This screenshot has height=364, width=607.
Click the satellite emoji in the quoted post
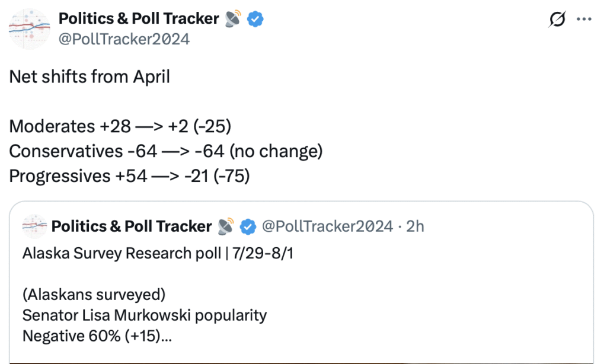[226, 226]
